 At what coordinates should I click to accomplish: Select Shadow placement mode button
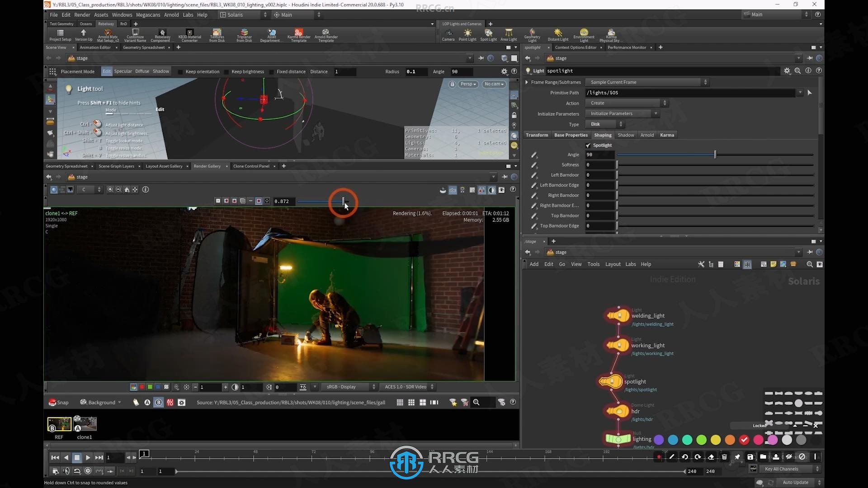(x=161, y=71)
